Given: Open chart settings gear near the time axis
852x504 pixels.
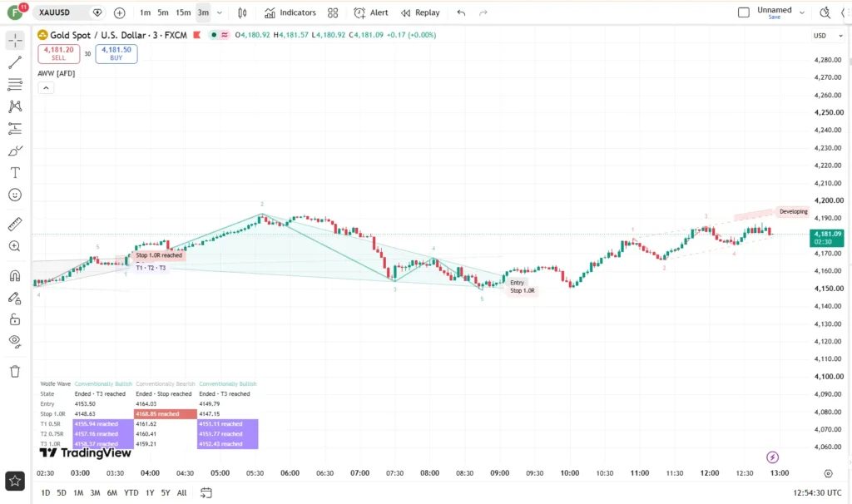Looking at the screenshot, I should pos(828,473).
